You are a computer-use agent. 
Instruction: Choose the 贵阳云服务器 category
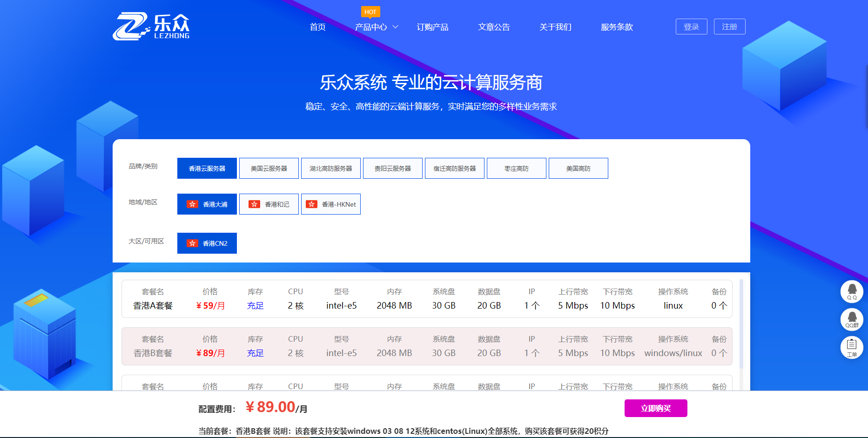point(393,168)
